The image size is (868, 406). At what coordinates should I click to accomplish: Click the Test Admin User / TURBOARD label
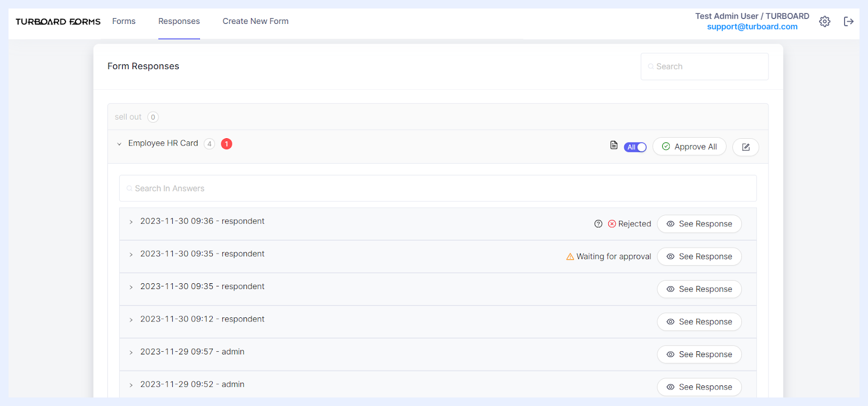752,16
